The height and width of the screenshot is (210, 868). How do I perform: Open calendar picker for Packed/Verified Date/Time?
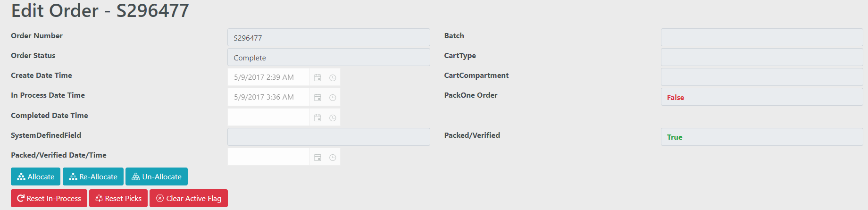point(317,157)
